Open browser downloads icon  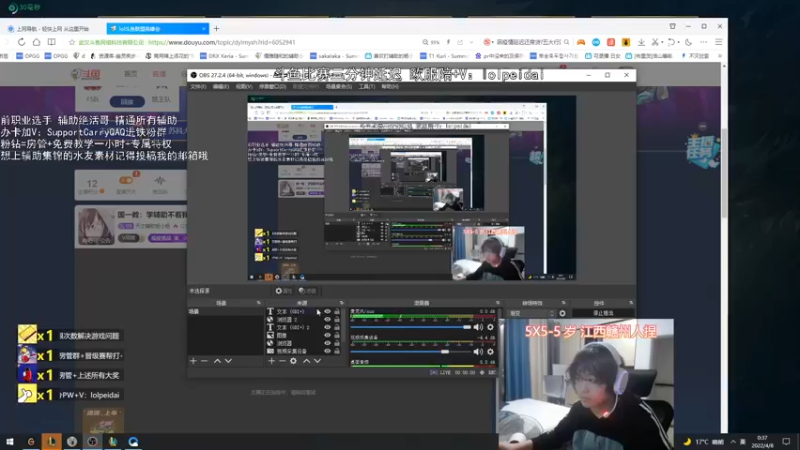641,42
